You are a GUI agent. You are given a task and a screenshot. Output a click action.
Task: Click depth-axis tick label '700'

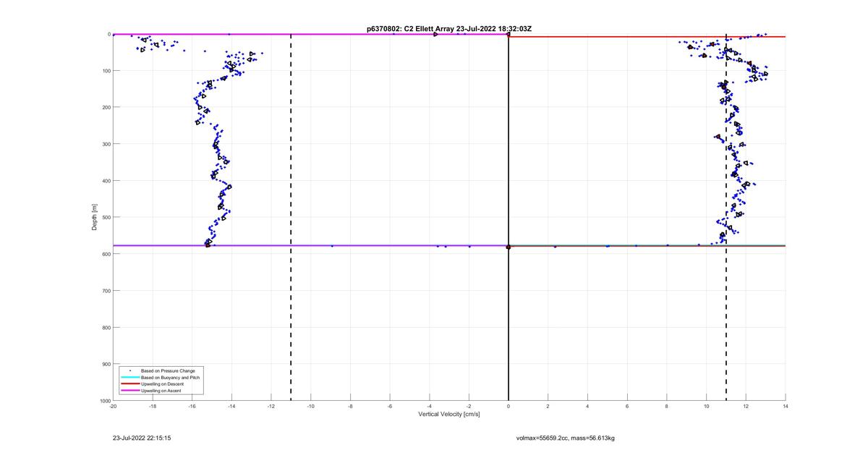tap(106, 290)
